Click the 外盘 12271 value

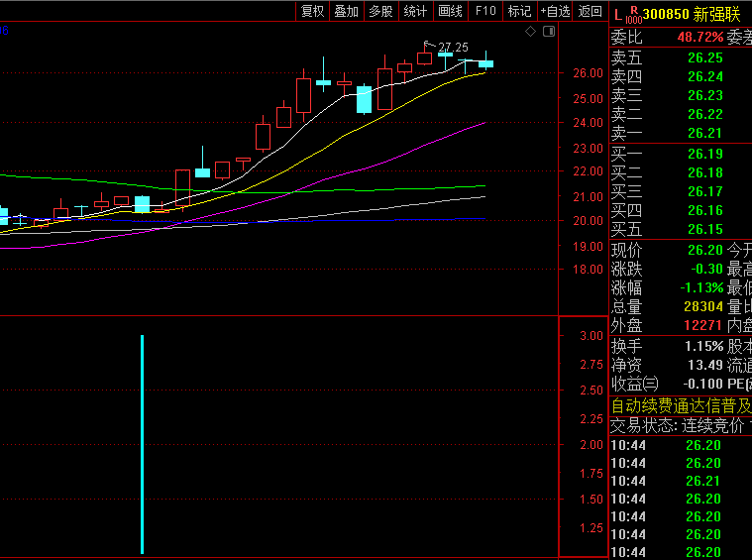point(702,325)
